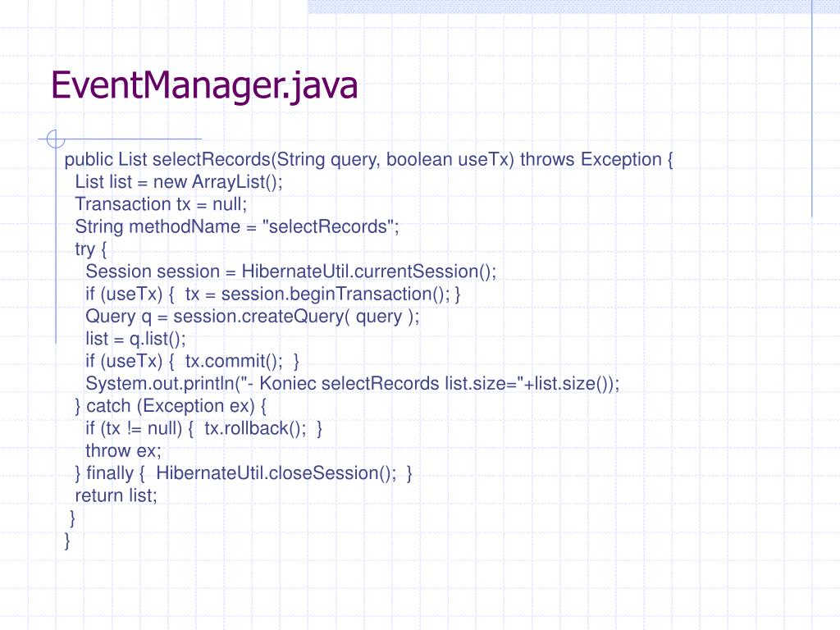Click the tx.commit() line
Screen dimensions: 840x630
(x=192, y=362)
